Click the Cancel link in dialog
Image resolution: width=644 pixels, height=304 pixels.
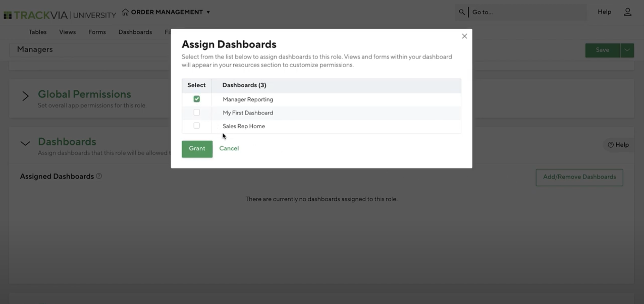tap(229, 148)
